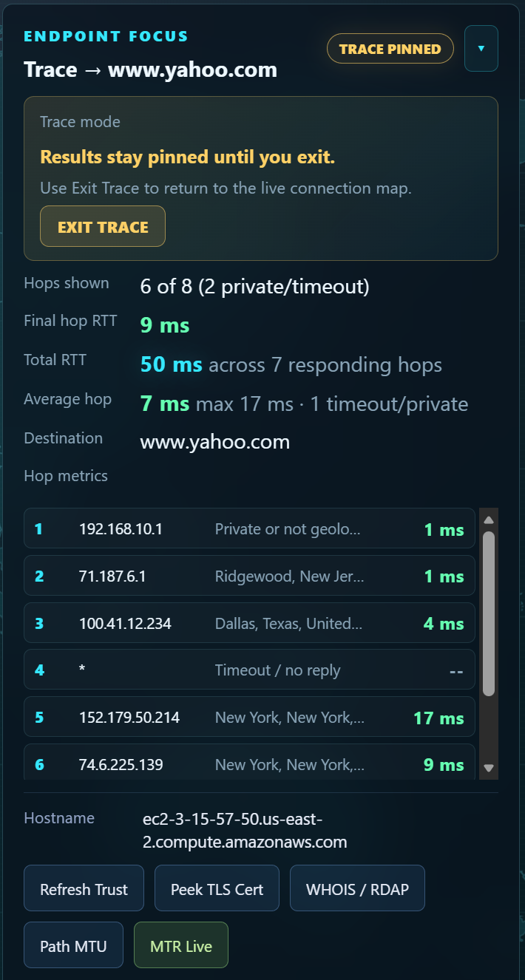Toggle MTR Live mode
Viewport: 525px width, 980px height.
pos(181,945)
